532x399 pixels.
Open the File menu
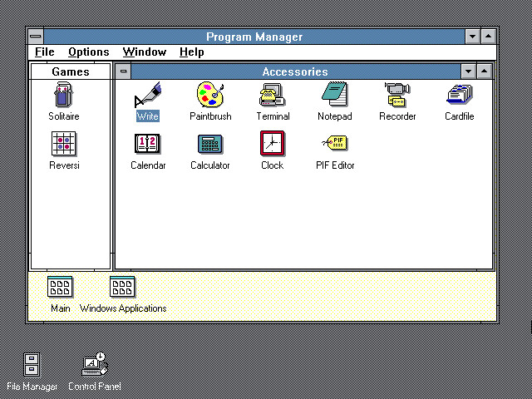(x=44, y=52)
